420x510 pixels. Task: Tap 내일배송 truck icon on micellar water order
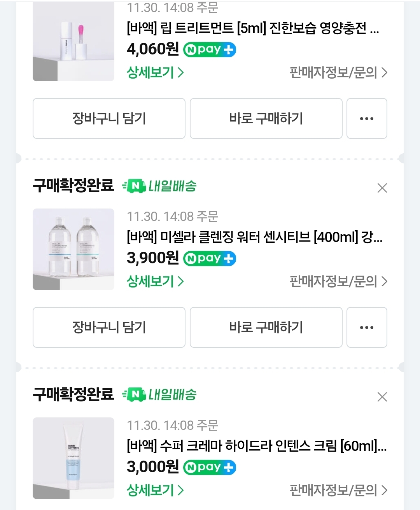[134, 186]
